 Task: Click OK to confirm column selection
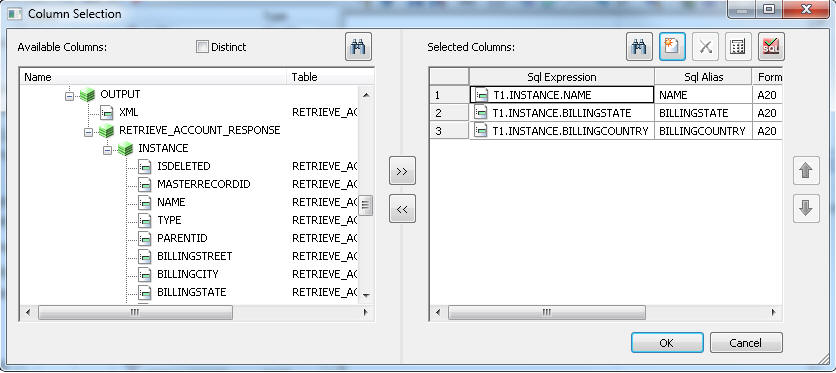[x=667, y=343]
